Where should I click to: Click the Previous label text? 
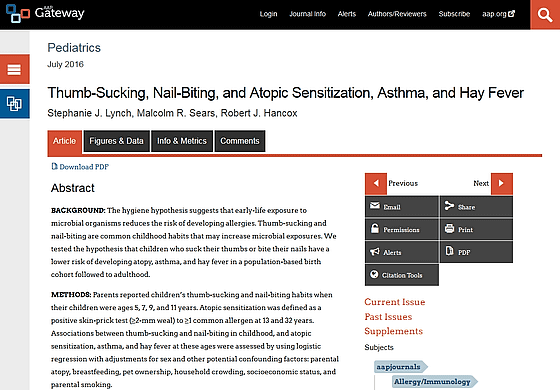403,183
